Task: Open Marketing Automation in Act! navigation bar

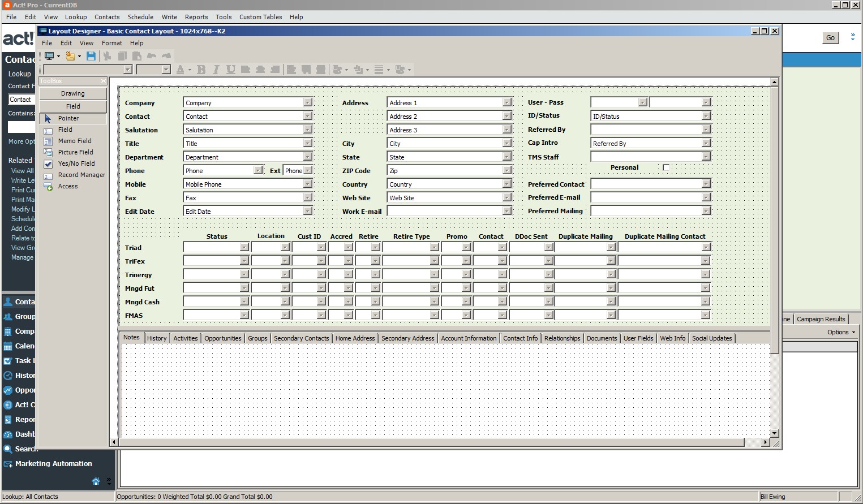Action: [x=54, y=464]
